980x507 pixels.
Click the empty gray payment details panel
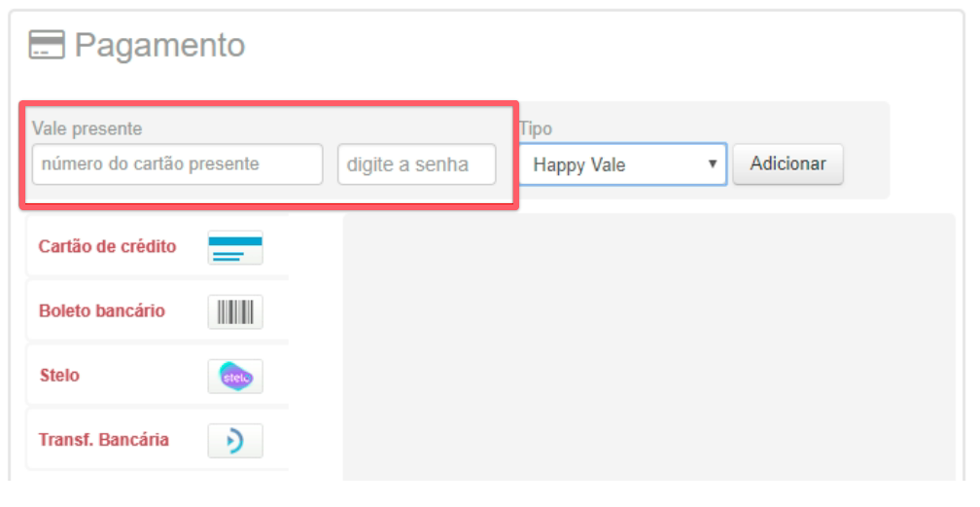(x=648, y=345)
